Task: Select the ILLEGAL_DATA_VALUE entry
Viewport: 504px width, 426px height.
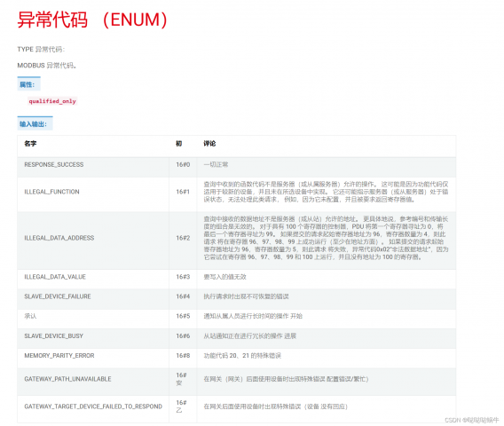Action: tap(55, 277)
